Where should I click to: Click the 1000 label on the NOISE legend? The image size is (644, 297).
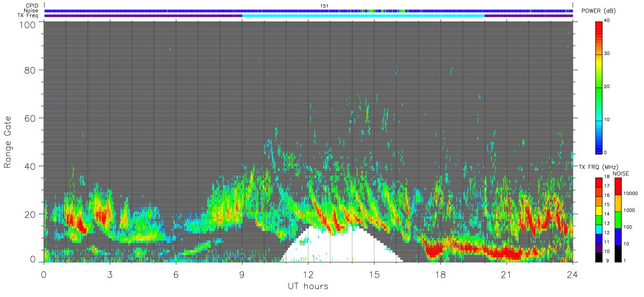pos(629,210)
